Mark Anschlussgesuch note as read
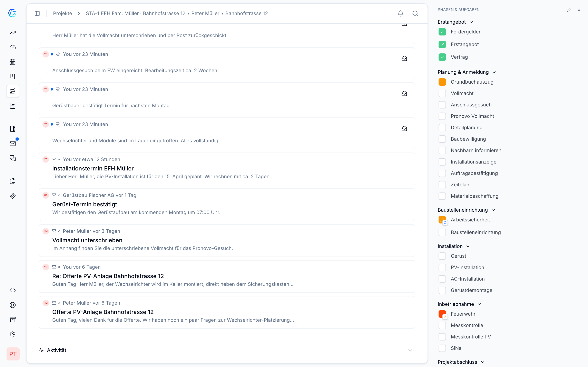The image size is (588, 367). tap(404, 59)
